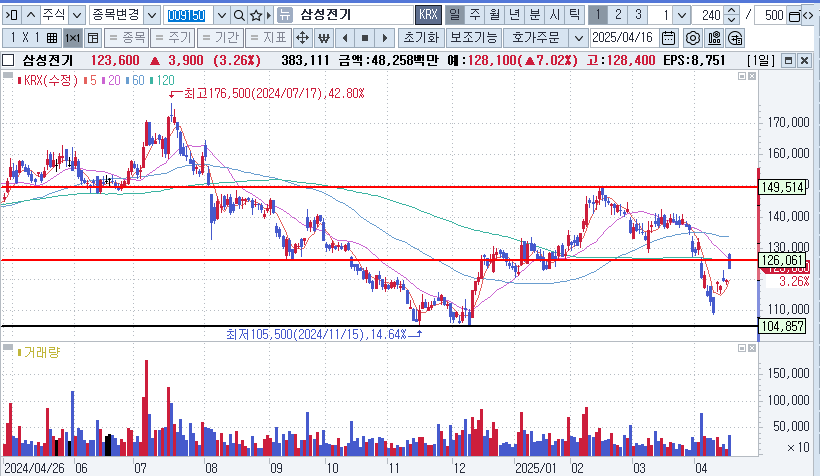This screenshot has width=820, height=476.
Task: Toggle the = 기간 sync button
Action: 220,38
